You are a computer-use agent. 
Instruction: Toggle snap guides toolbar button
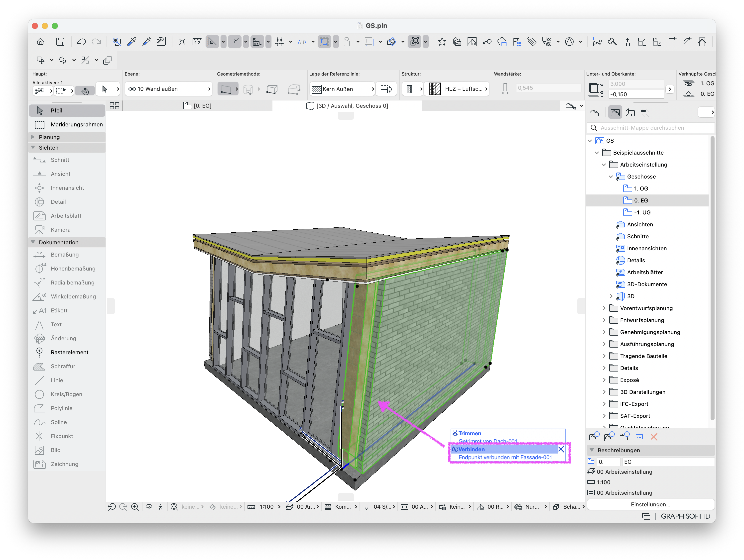(x=235, y=42)
